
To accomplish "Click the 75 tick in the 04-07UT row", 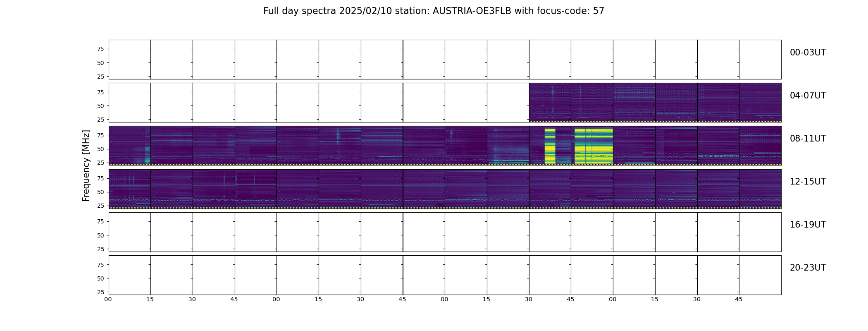I will click(x=100, y=92).
